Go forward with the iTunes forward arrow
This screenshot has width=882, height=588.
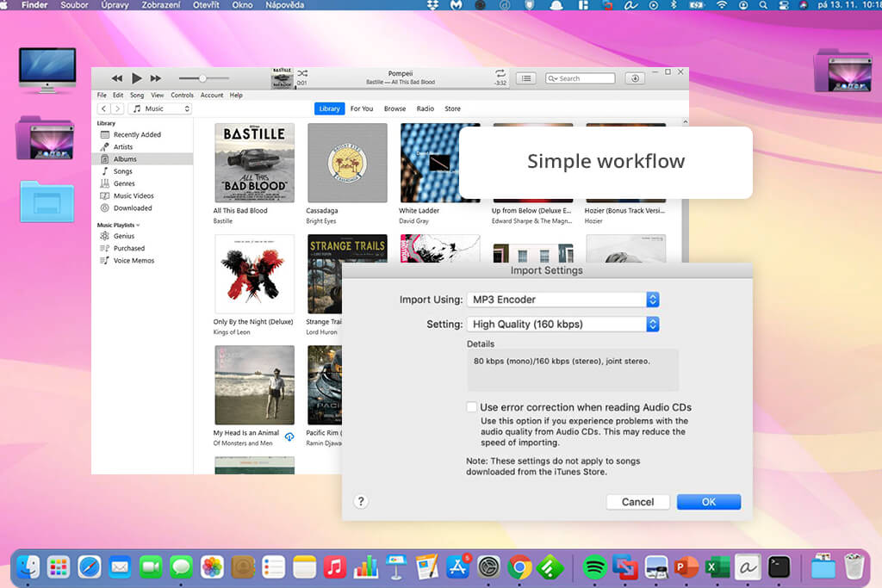pos(117,108)
